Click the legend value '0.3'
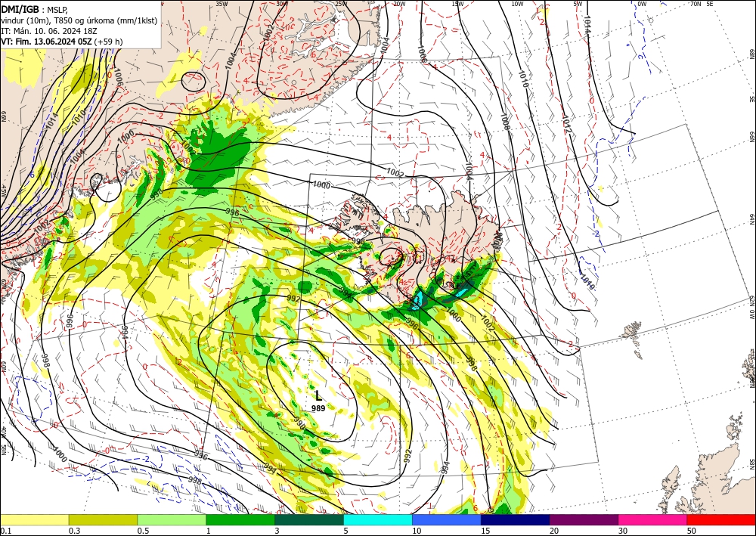 click(74, 531)
